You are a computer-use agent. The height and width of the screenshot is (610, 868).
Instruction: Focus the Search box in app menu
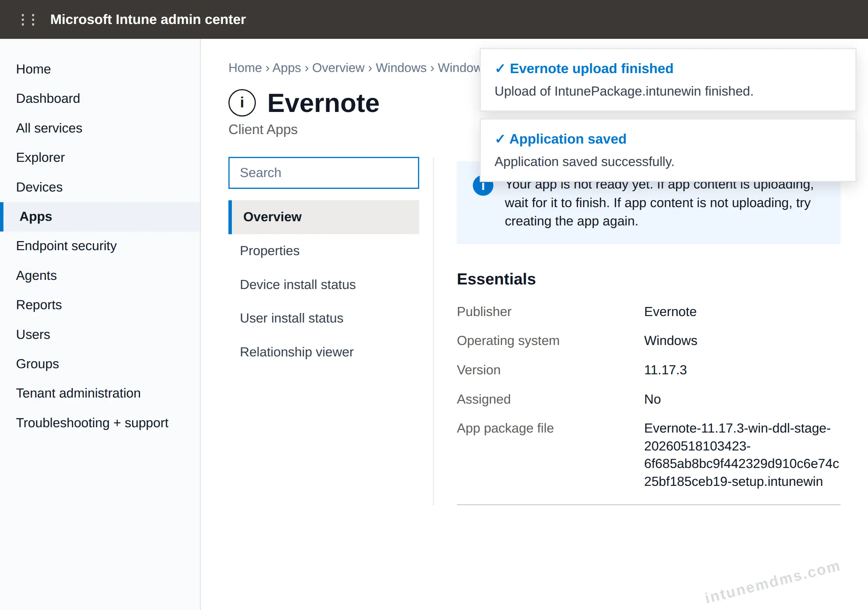[x=324, y=173]
